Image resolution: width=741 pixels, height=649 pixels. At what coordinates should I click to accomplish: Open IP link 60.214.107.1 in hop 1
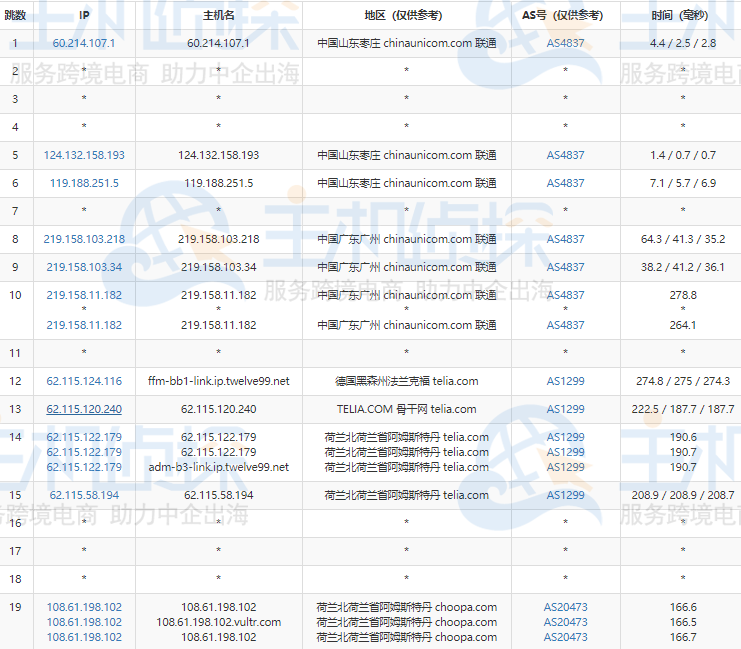tap(84, 43)
